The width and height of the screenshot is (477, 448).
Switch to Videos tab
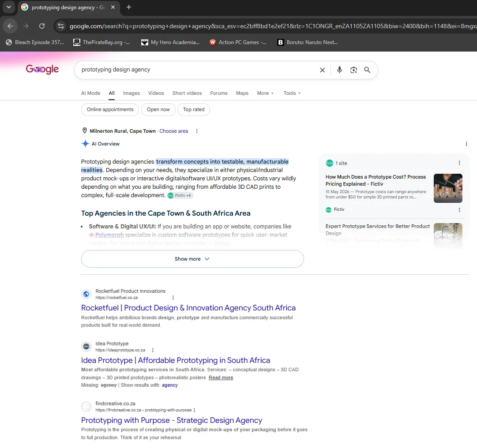point(156,93)
